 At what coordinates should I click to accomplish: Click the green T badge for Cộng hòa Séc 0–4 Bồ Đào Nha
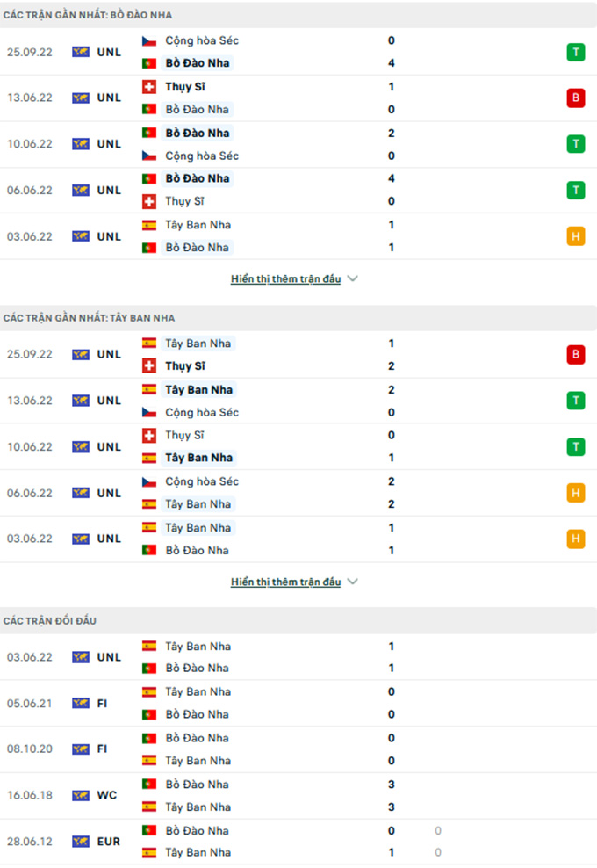575,52
